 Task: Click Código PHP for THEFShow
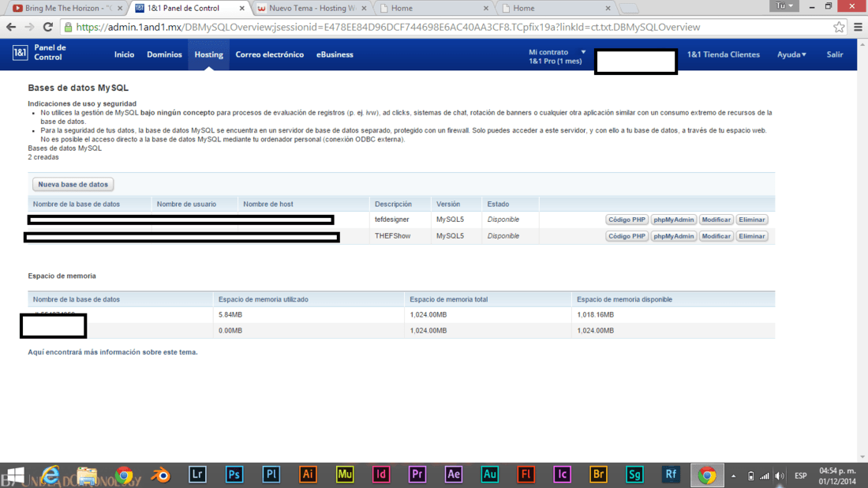click(627, 236)
